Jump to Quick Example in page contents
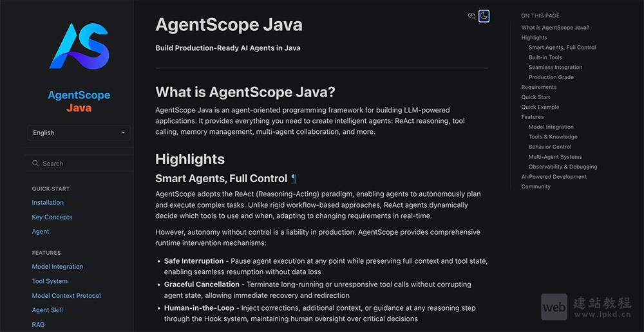644x332 pixels. click(540, 107)
